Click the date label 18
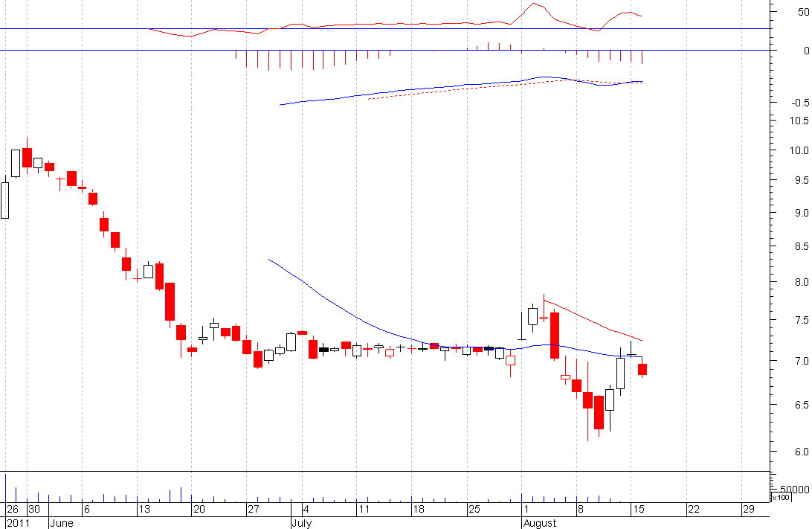Image resolution: width=812 pixels, height=529 pixels. click(419, 510)
